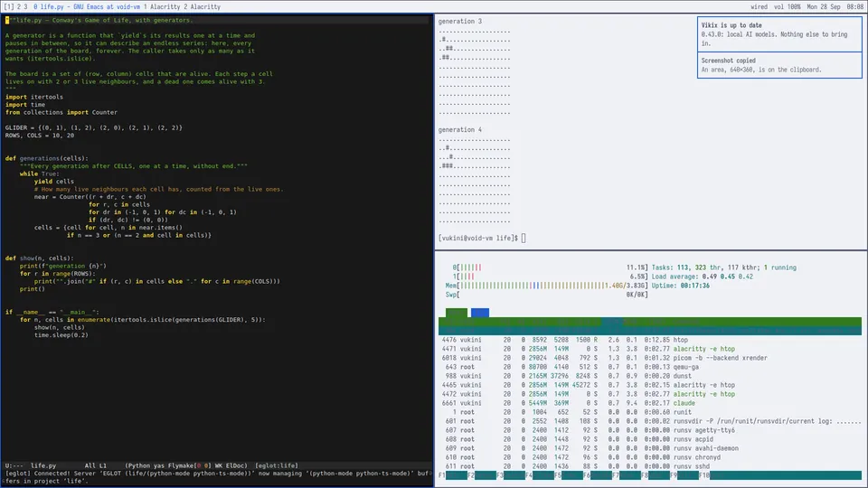Select the 'runsv acpid' process row
Image resolution: width=868 pixels, height=488 pixels.
click(x=650, y=439)
